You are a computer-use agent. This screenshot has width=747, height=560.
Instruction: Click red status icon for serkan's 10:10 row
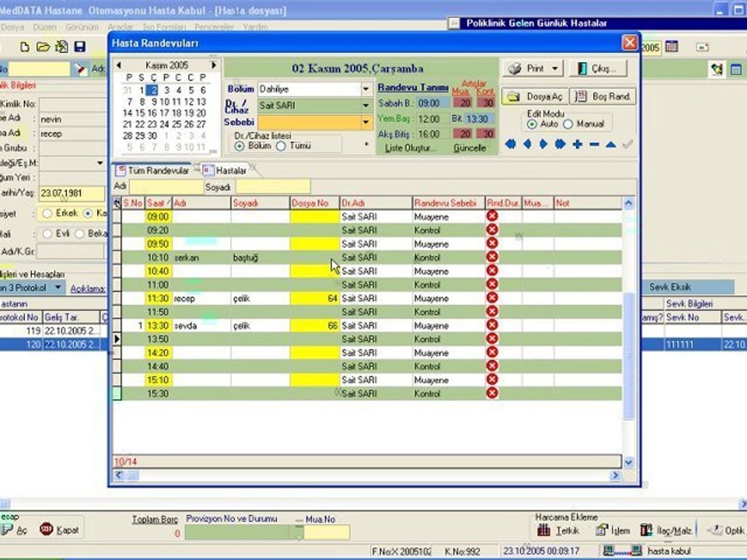pos(492,257)
